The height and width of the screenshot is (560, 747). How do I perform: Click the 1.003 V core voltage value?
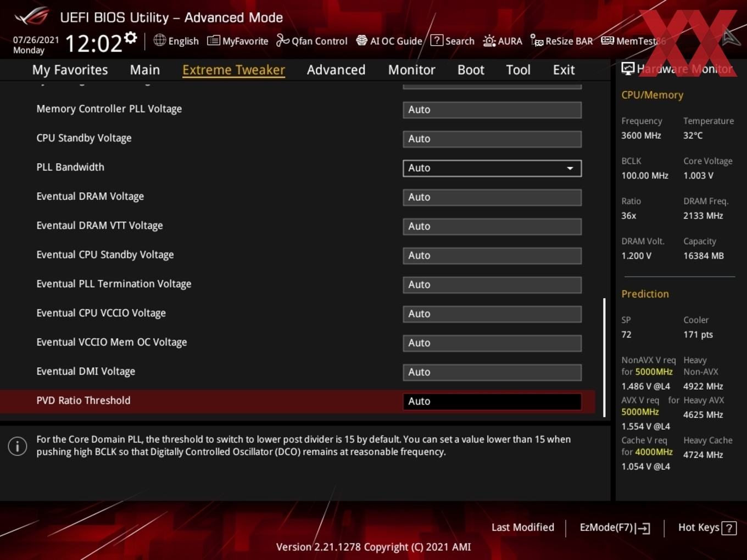point(698,176)
